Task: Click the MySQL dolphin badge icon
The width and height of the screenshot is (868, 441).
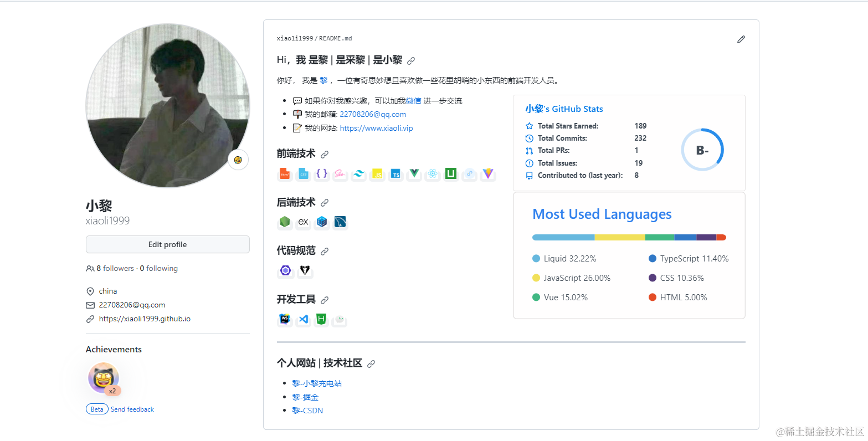Action: (340, 222)
